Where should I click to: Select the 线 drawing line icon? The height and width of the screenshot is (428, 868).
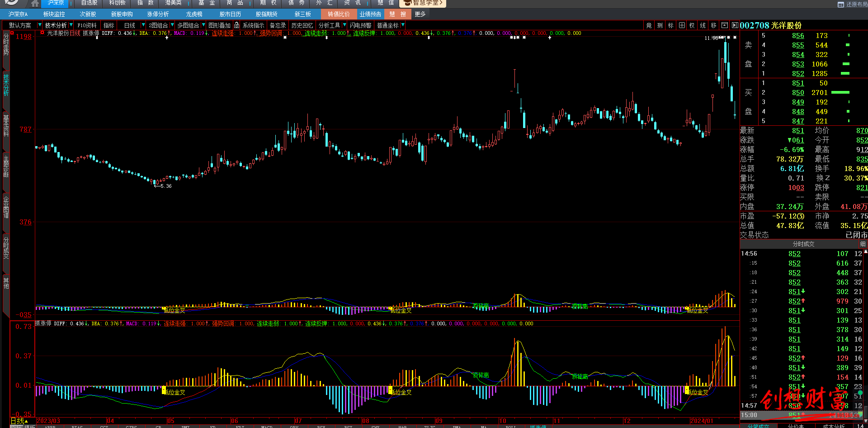(x=703, y=25)
